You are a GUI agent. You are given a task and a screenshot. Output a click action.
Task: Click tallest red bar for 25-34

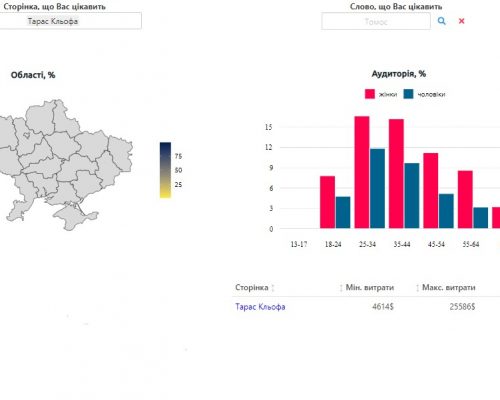(x=362, y=172)
